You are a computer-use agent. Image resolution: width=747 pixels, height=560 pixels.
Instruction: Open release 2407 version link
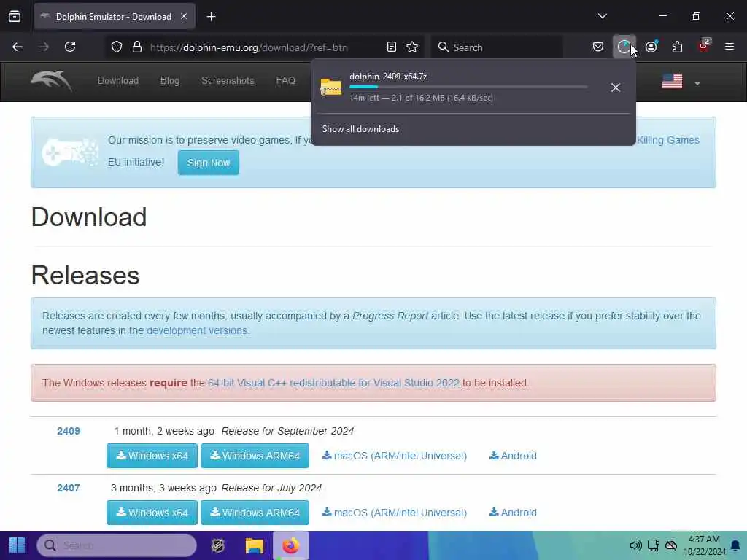(69, 488)
